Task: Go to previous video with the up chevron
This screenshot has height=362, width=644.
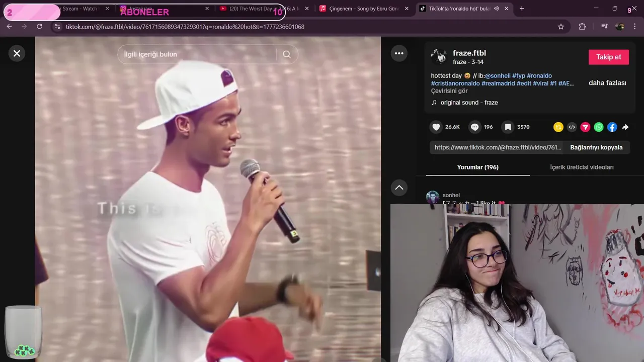Action: click(399, 188)
